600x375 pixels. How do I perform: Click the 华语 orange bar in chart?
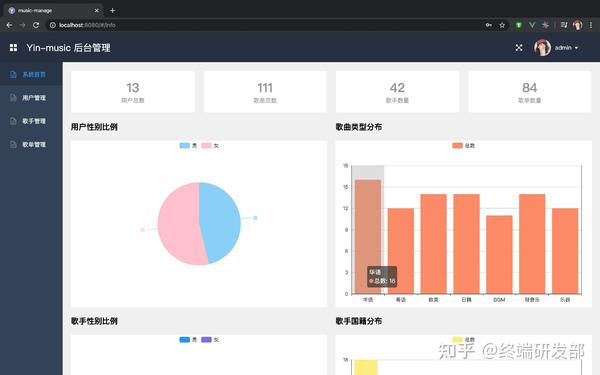click(x=368, y=236)
